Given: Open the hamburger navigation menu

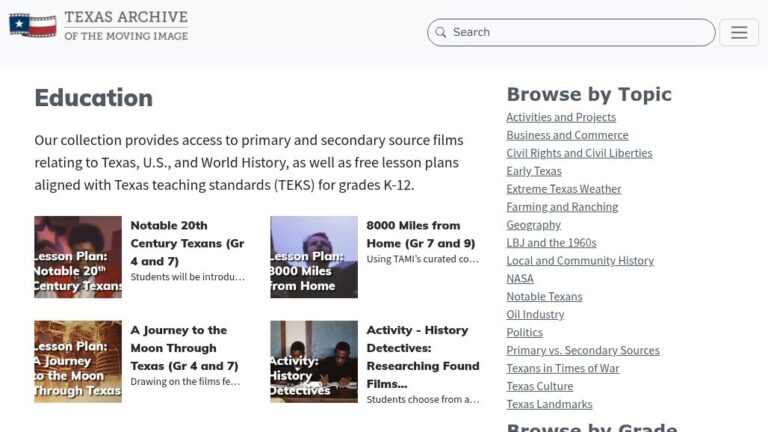Looking at the screenshot, I should (x=739, y=32).
